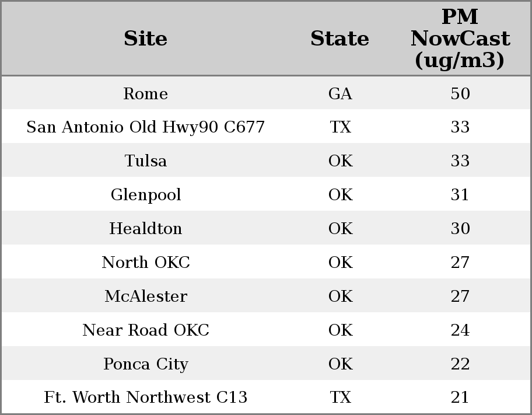Click the GA state cell
Screen dimensions: 532x415
point(340,94)
